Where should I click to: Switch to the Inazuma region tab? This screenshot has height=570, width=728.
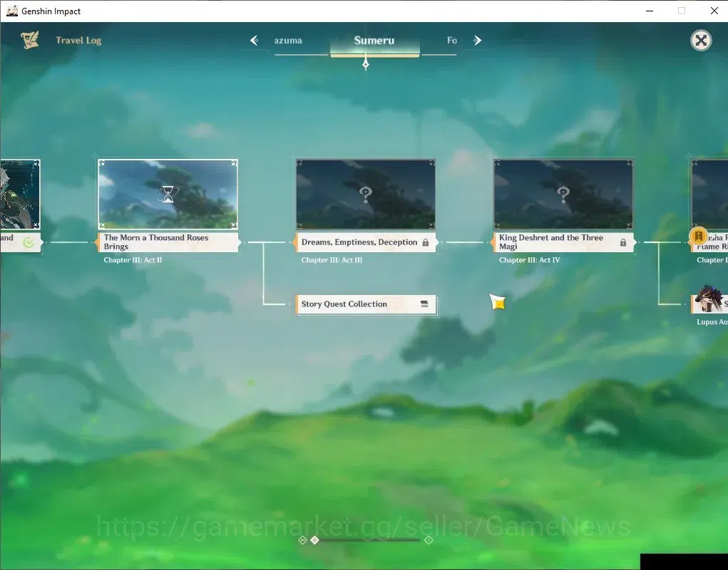pos(288,41)
